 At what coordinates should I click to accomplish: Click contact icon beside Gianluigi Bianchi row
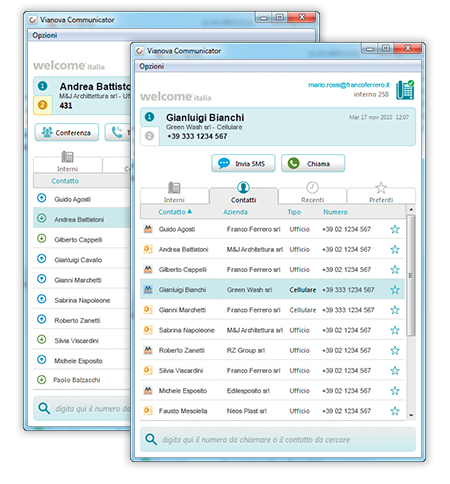point(148,289)
